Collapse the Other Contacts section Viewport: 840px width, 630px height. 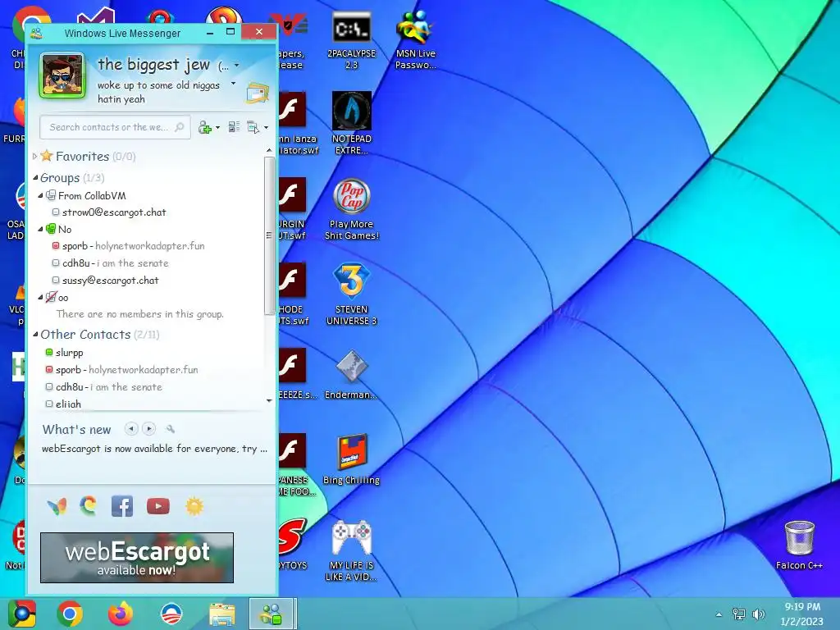[35, 335]
